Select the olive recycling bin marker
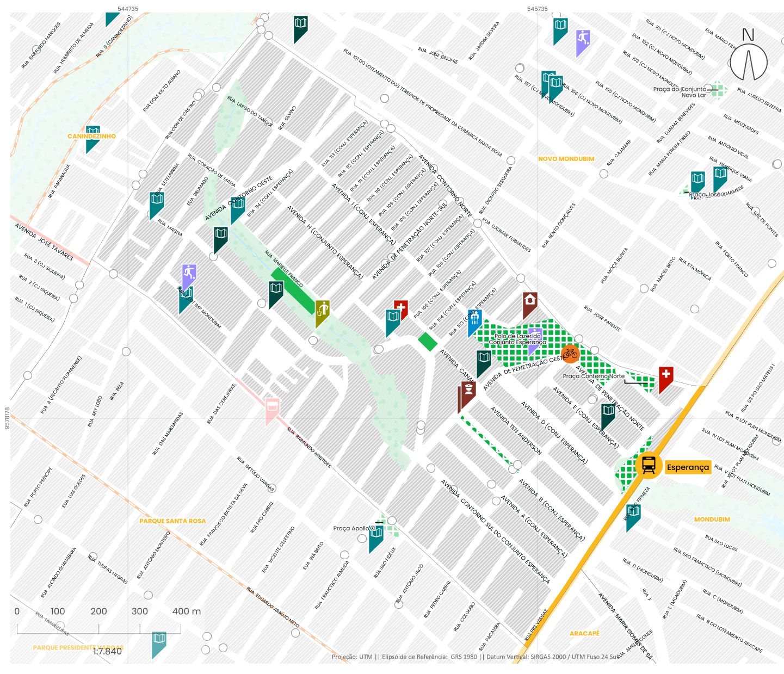The width and height of the screenshot is (784, 674). 323,313
